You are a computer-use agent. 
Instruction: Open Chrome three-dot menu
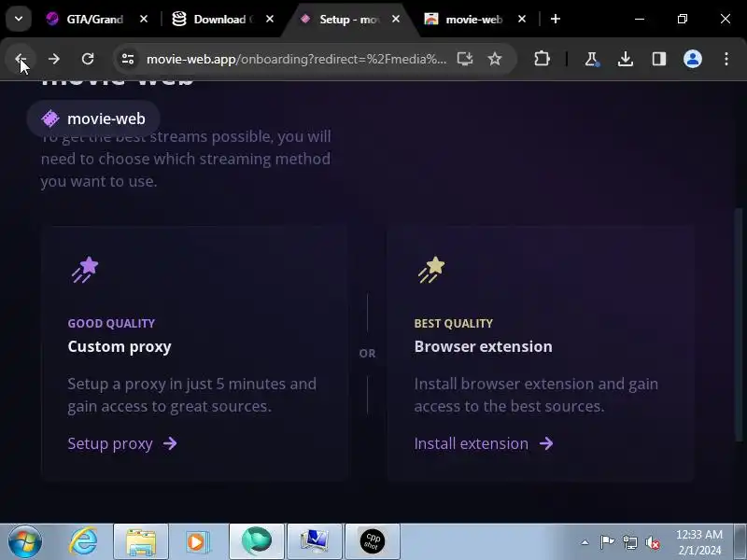[x=726, y=59]
